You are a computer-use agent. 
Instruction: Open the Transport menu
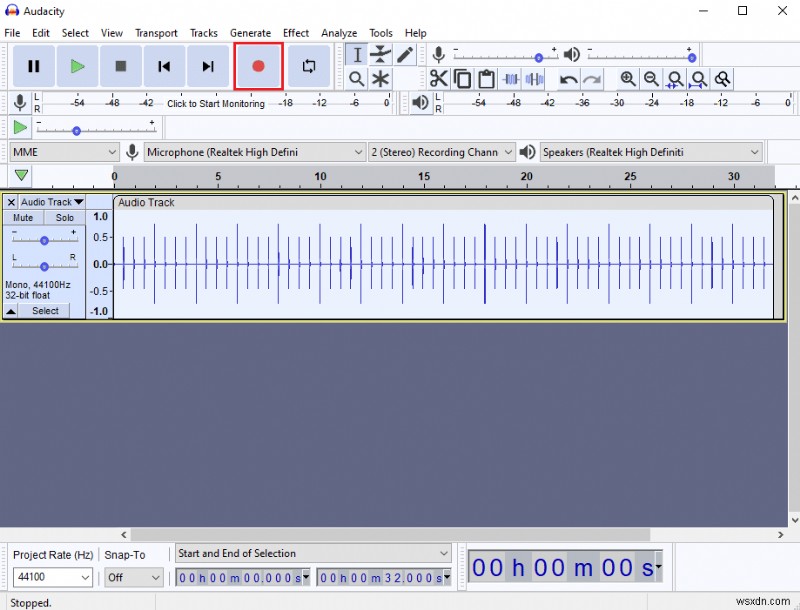click(x=156, y=33)
